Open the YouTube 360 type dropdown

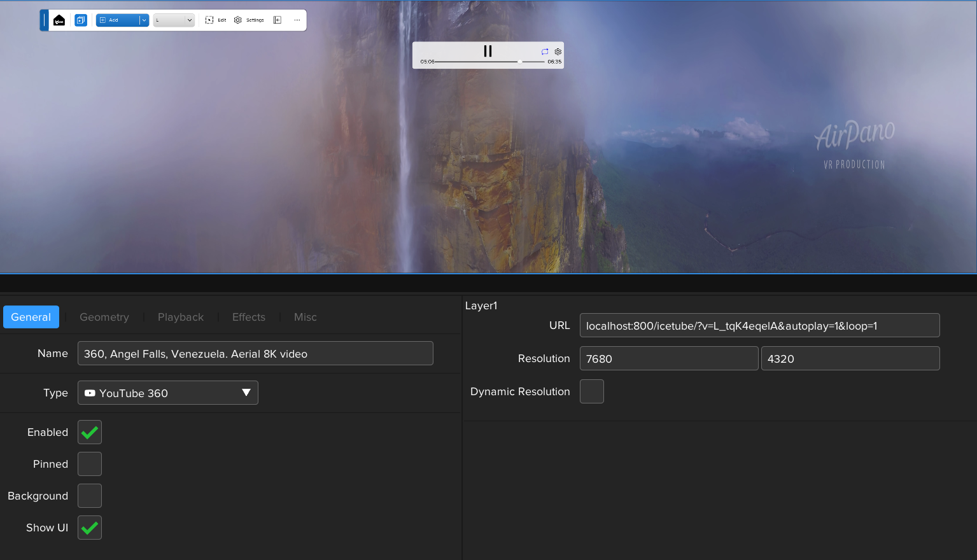[x=167, y=393]
